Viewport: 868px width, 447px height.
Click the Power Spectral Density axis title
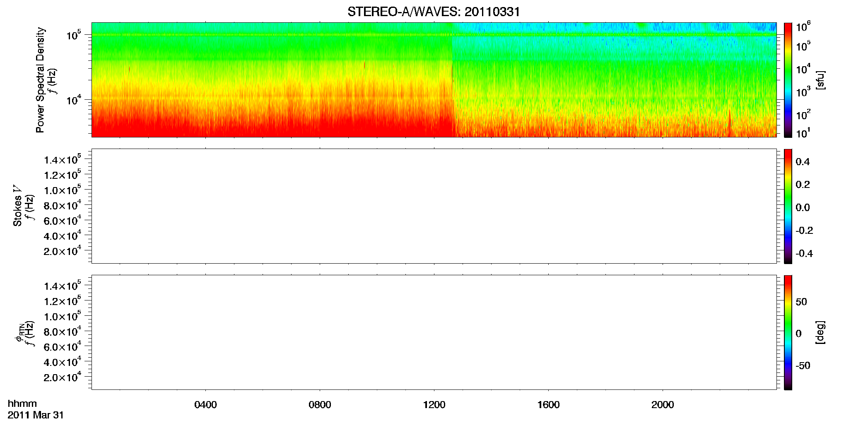tap(40, 80)
